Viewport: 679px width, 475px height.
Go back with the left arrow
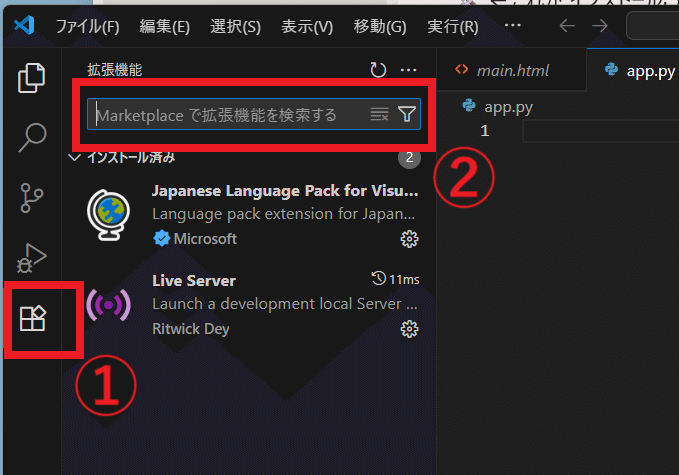[x=567, y=26]
